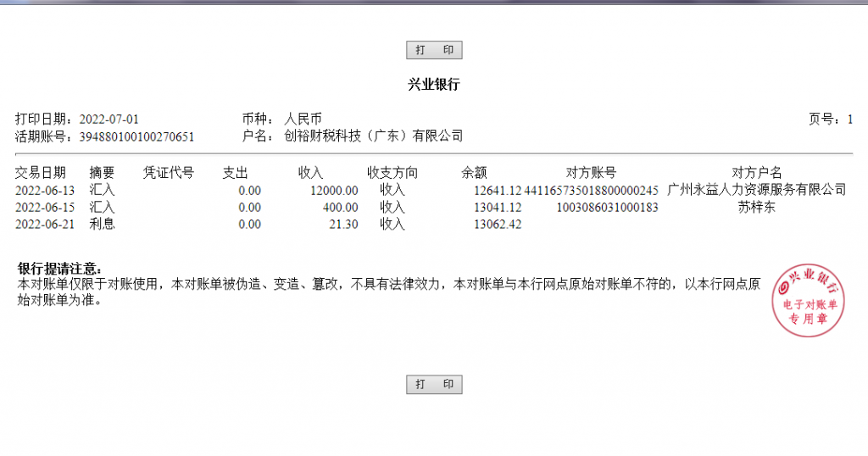
Task: Select transaction date 2022-06-13
Action: click(x=45, y=191)
